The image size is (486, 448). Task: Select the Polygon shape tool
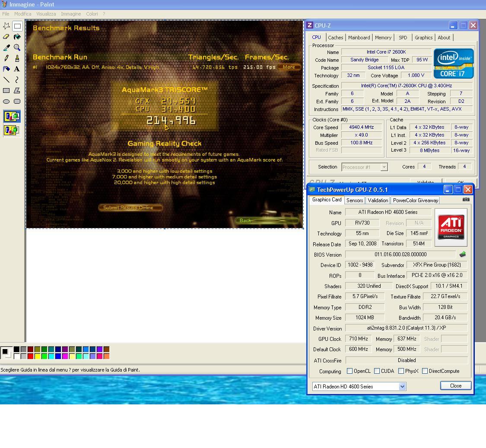[x=17, y=91]
